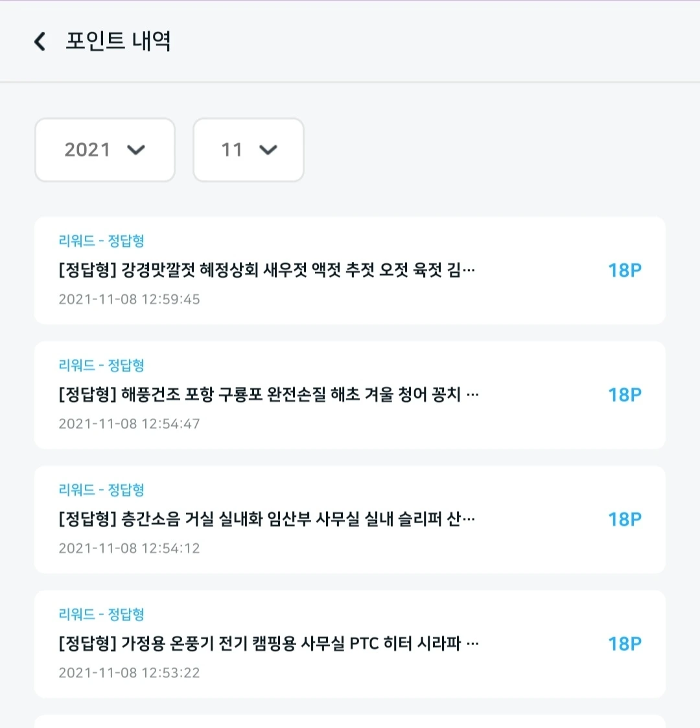The height and width of the screenshot is (728, 700).
Task: Click the 리워드 - 정답형 label above 해풍건조
Action: 101,366
